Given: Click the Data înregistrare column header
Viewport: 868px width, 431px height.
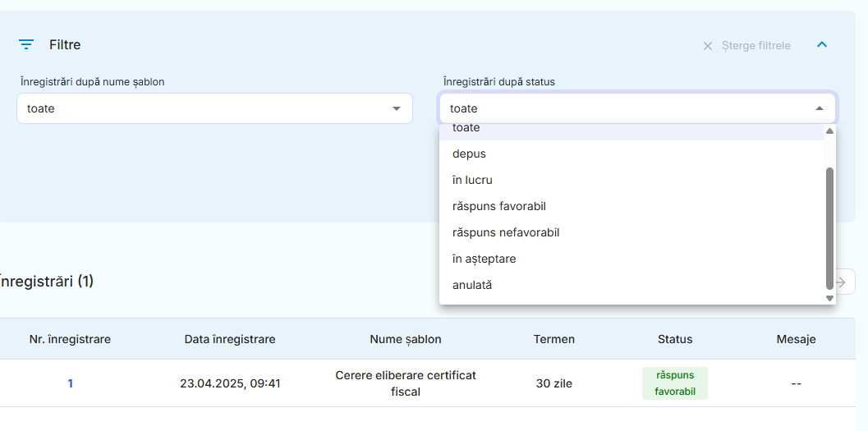Looking at the screenshot, I should pyautogui.click(x=230, y=339).
